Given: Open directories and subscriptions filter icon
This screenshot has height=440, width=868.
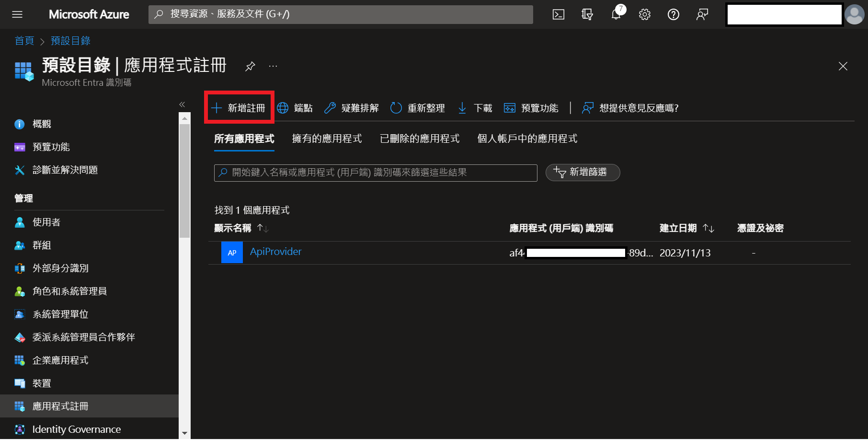Looking at the screenshot, I should (x=587, y=14).
